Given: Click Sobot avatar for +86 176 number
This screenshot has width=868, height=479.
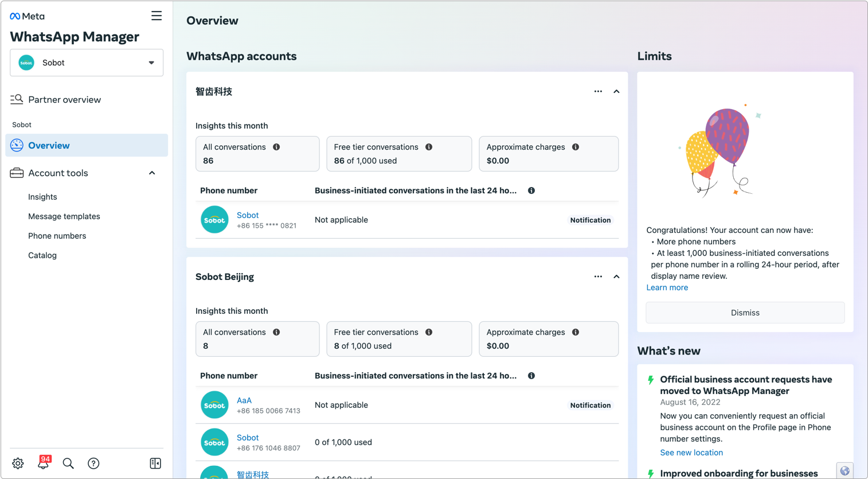Looking at the screenshot, I should 214,442.
